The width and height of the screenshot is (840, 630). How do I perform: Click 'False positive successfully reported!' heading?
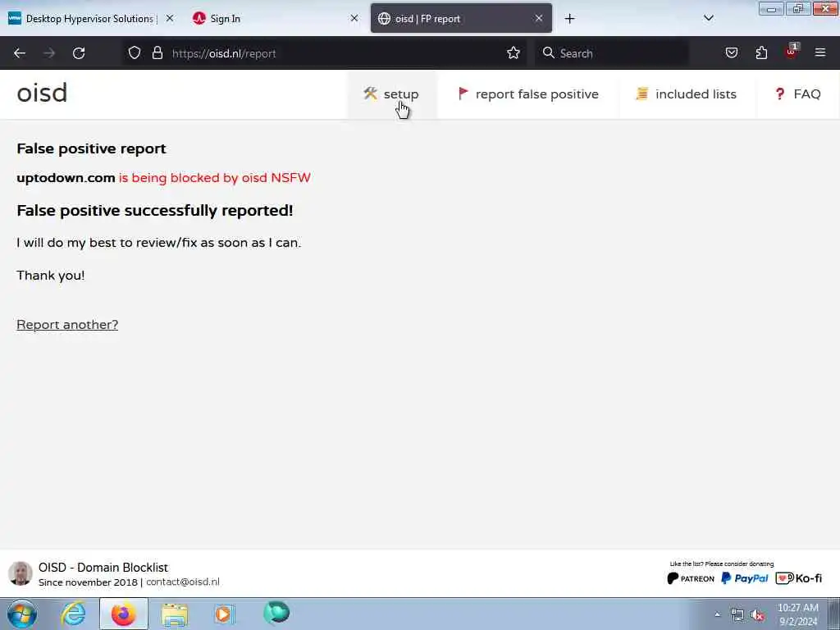coord(155,211)
